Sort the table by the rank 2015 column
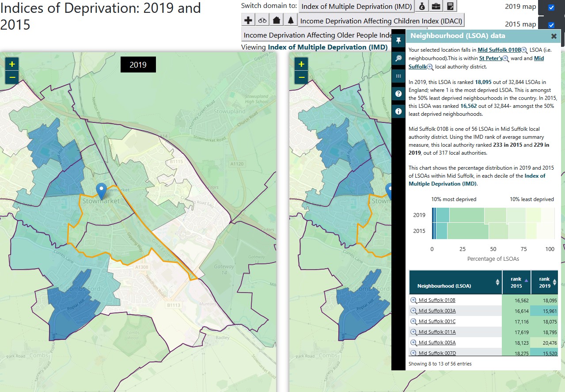The height and width of the screenshot is (392, 565). 516,282
